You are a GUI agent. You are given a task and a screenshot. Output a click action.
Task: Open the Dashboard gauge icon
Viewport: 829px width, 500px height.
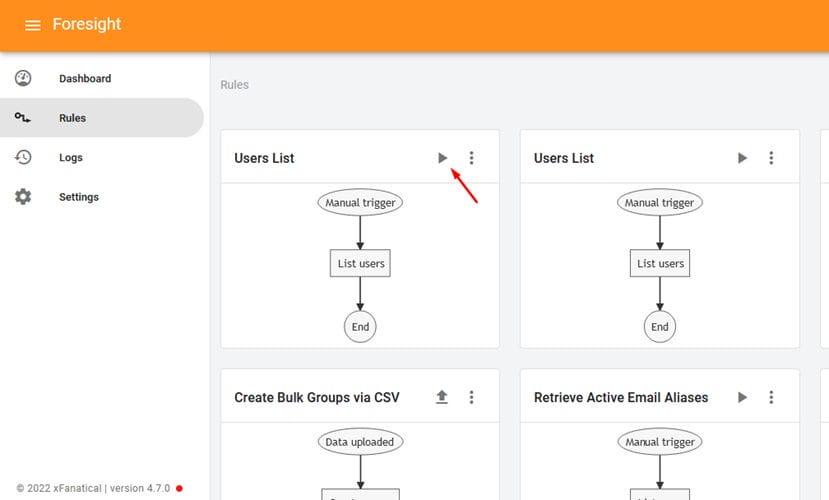pyautogui.click(x=23, y=78)
